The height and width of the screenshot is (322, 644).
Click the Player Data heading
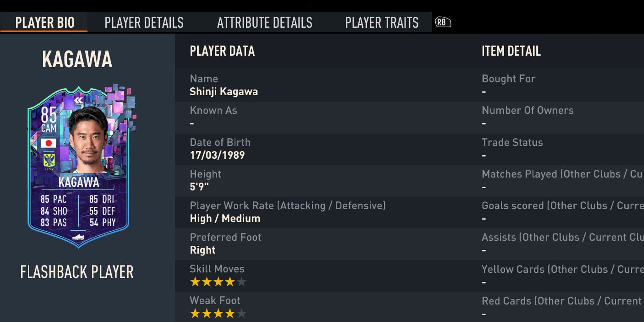tap(222, 51)
